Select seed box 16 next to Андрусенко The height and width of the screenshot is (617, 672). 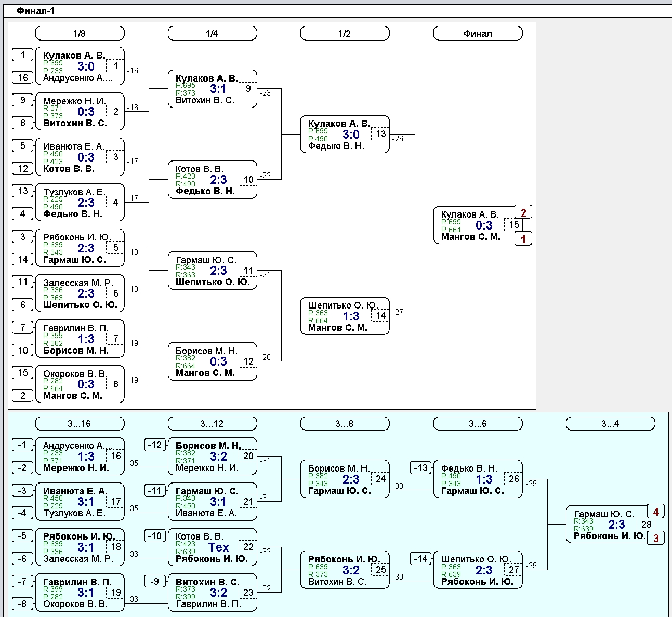pyautogui.click(x=23, y=78)
